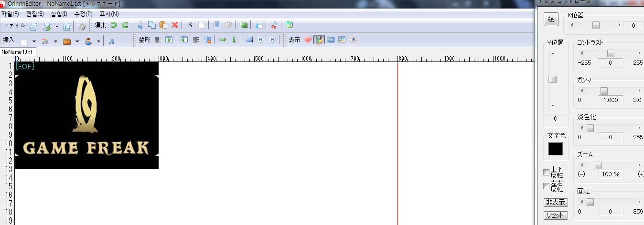The image size is (644, 225).
Task: Click the strikethrough S icon
Action: pyautogui.click(x=190, y=25)
